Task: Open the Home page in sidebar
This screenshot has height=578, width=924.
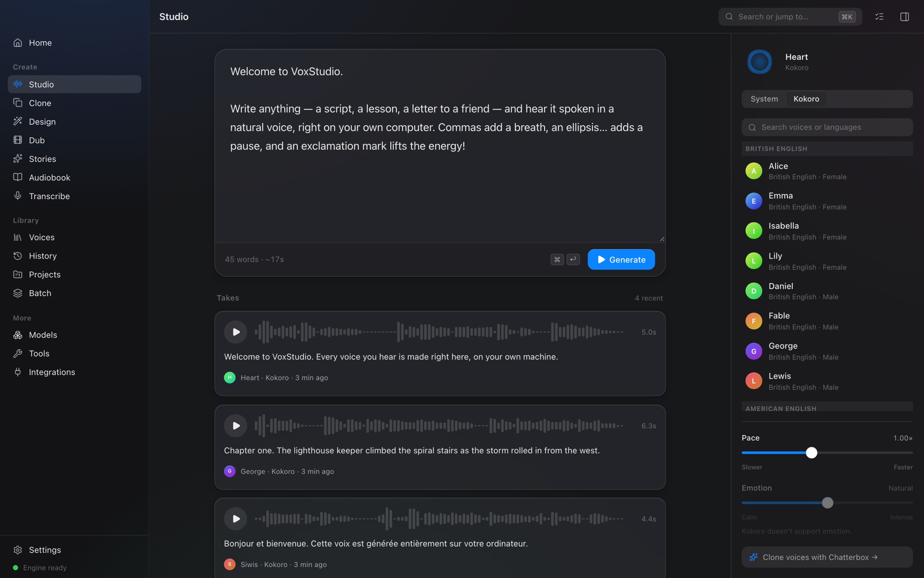Action: click(74, 43)
